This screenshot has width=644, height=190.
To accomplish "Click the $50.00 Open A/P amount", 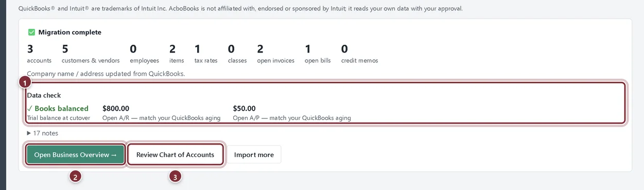I will point(244,109).
